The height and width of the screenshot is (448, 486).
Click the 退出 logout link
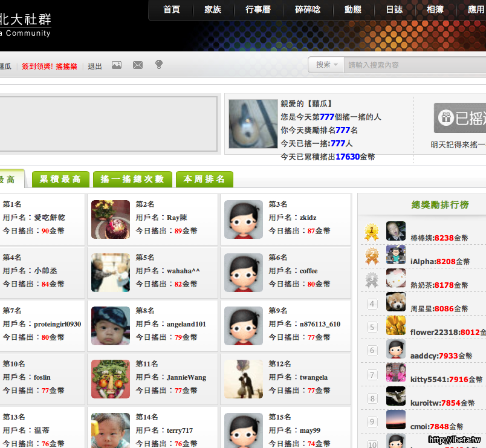(95, 67)
